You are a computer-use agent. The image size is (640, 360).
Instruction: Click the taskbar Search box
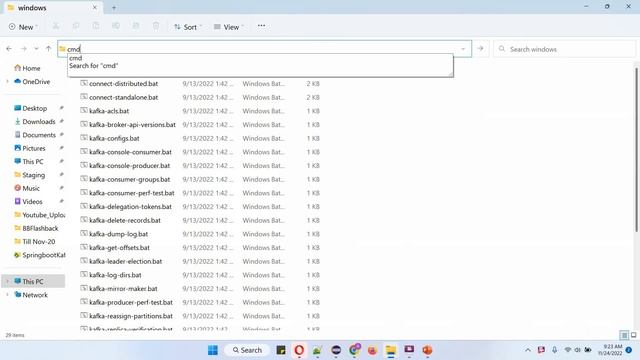(247, 350)
